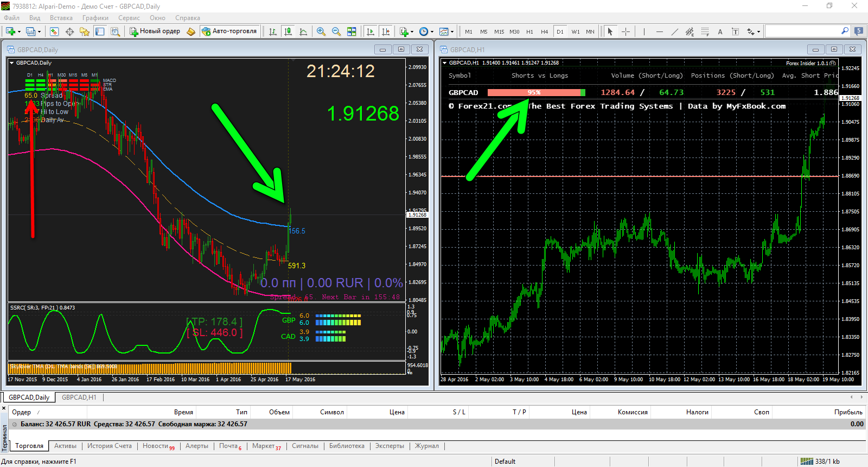Switch chart to candlesticks icon

[288, 31]
